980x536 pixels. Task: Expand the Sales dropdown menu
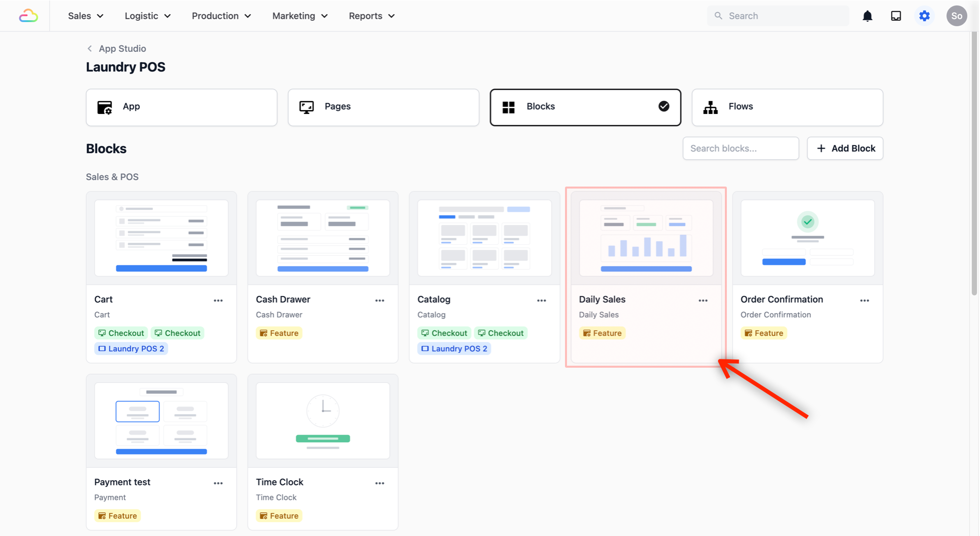click(x=86, y=16)
